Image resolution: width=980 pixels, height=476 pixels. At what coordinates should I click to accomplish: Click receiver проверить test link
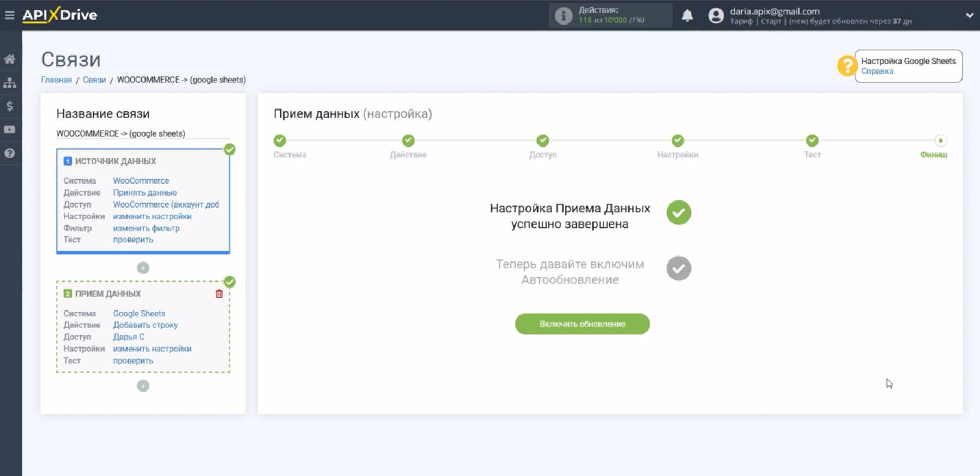pyautogui.click(x=133, y=361)
